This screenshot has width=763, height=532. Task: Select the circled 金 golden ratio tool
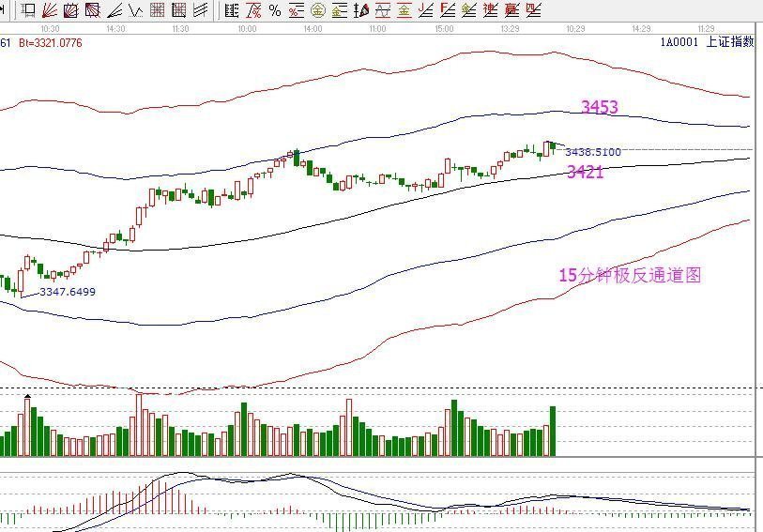[x=318, y=9]
